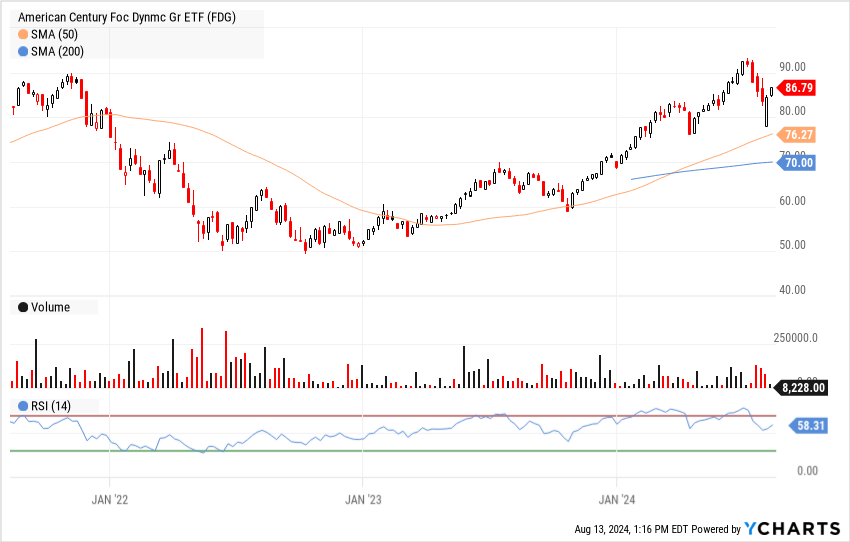Viewport: 850px width, 542px height.
Task: Click the 58.31 RSI value tag
Action: (x=808, y=425)
